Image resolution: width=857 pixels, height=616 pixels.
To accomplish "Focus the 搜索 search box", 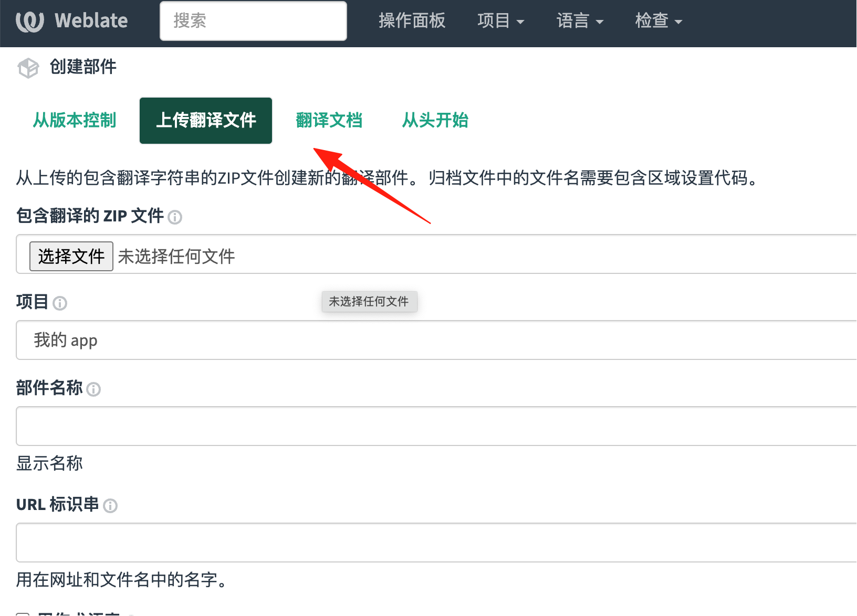I will click(x=253, y=21).
